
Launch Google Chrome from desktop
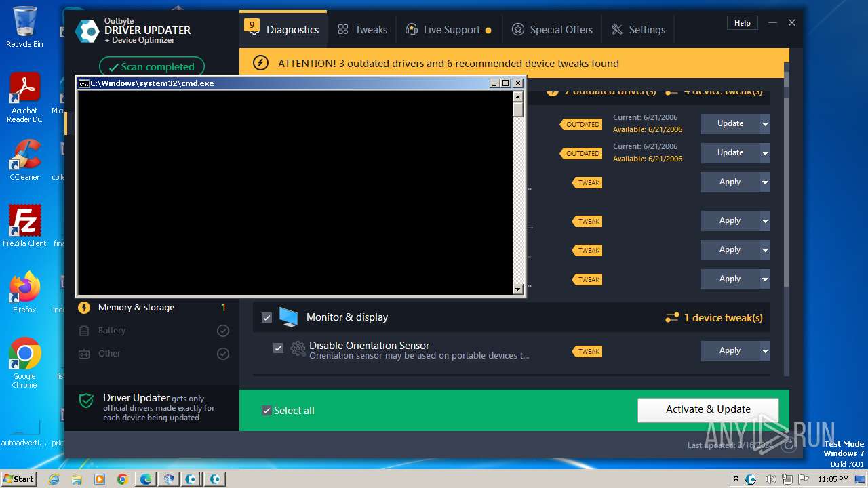coord(24,363)
